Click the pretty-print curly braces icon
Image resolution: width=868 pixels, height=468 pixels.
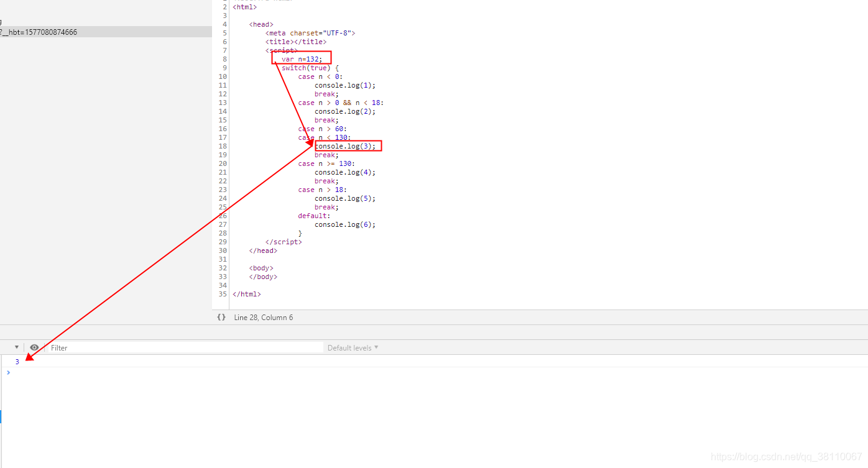click(x=221, y=317)
